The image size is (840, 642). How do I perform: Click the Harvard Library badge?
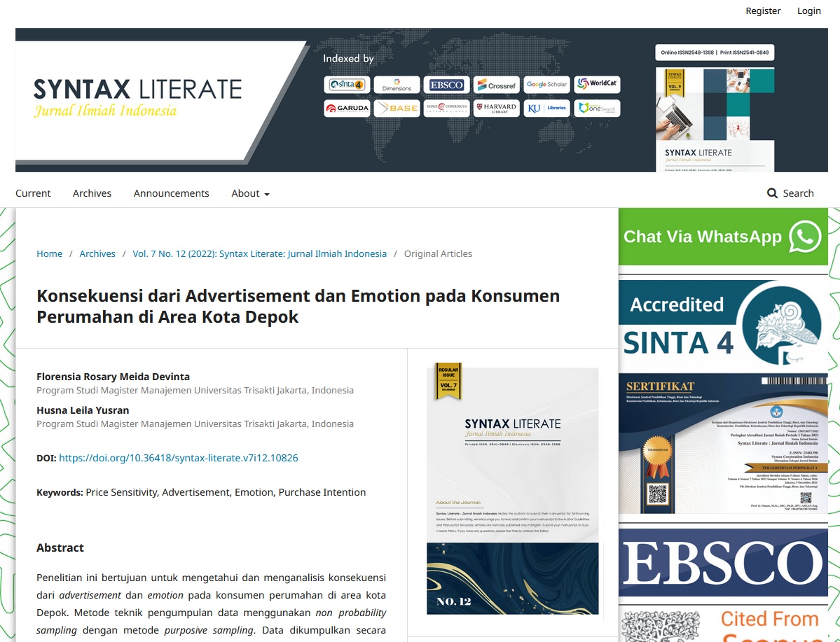point(496,109)
